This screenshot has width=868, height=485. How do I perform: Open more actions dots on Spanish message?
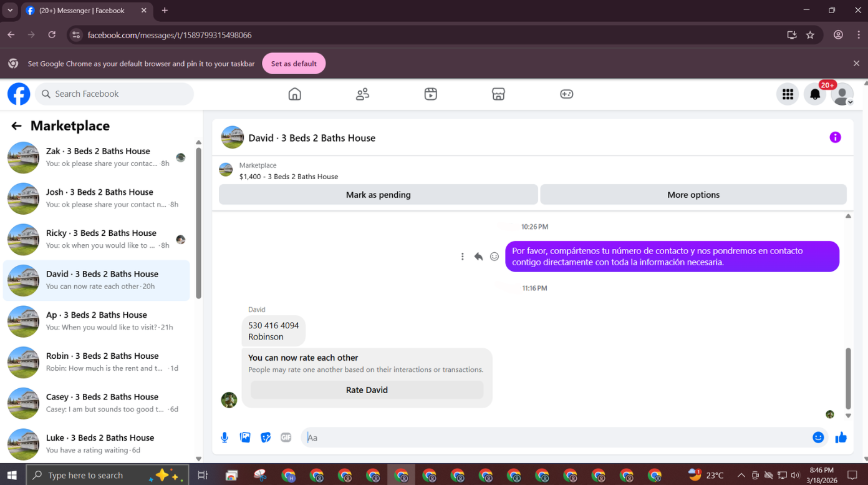(x=462, y=257)
